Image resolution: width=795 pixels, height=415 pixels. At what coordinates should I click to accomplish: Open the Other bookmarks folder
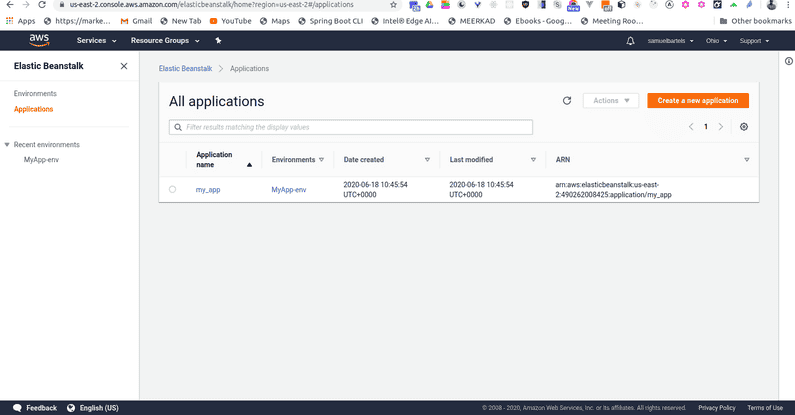(x=755, y=21)
